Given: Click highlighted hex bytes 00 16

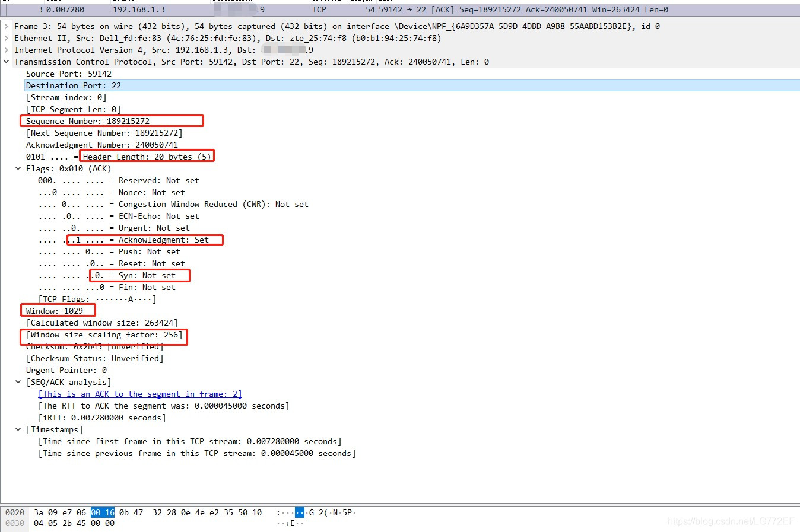Looking at the screenshot, I should tap(103, 512).
